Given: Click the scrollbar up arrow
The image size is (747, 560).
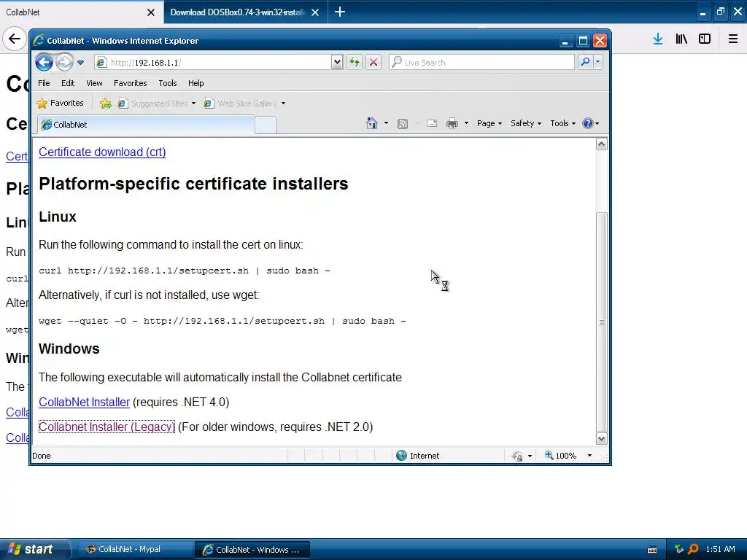Looking at the screenshot, I should [x=602, y=144].
